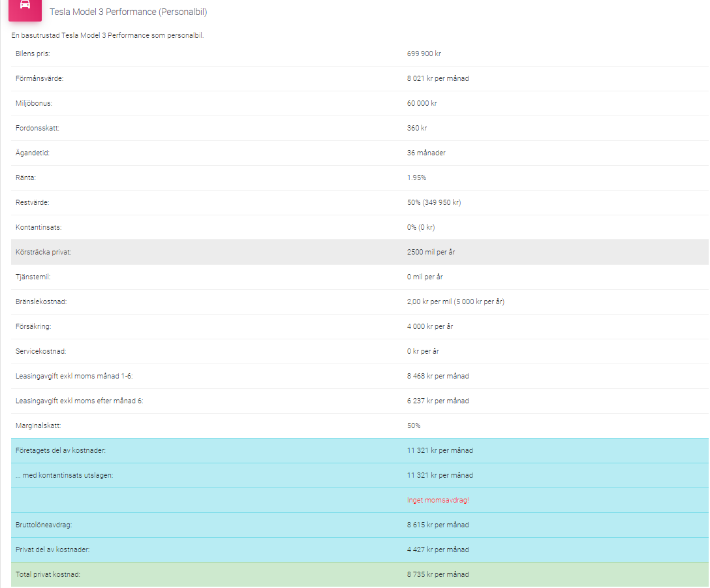This screenshot has height=588, width=710.
Task: Select the interest value '1.95%'
Action: (416, 178)
